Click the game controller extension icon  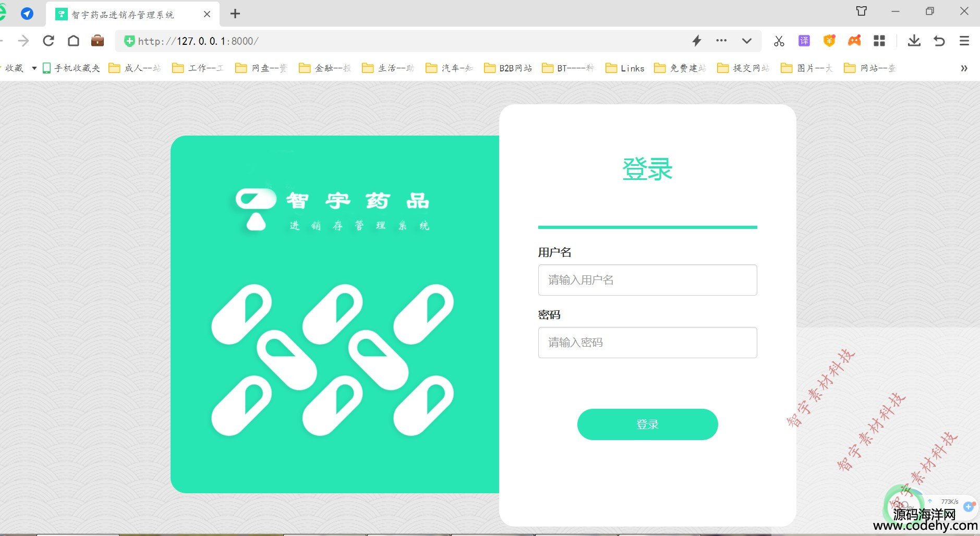pos(854,41)
